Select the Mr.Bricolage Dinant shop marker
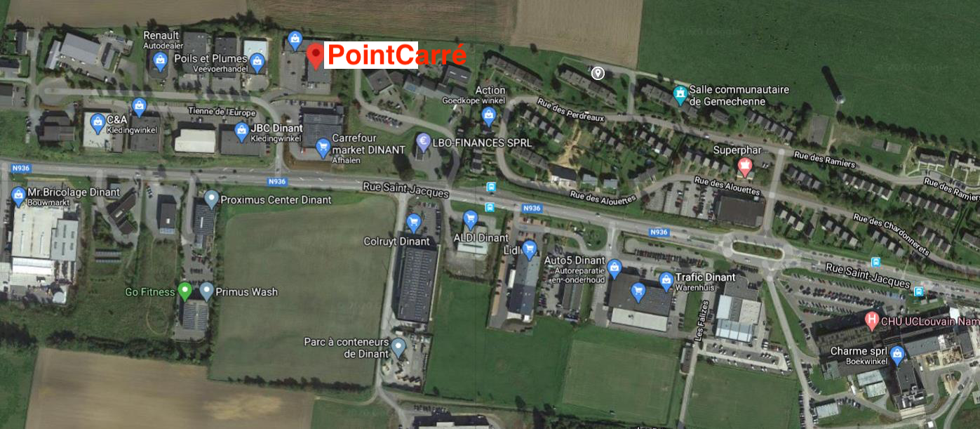The image size is (980, 429). click(18, 196)
